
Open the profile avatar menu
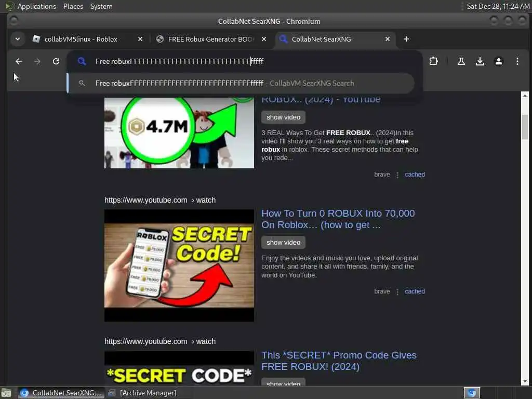(x=498, y=61)
